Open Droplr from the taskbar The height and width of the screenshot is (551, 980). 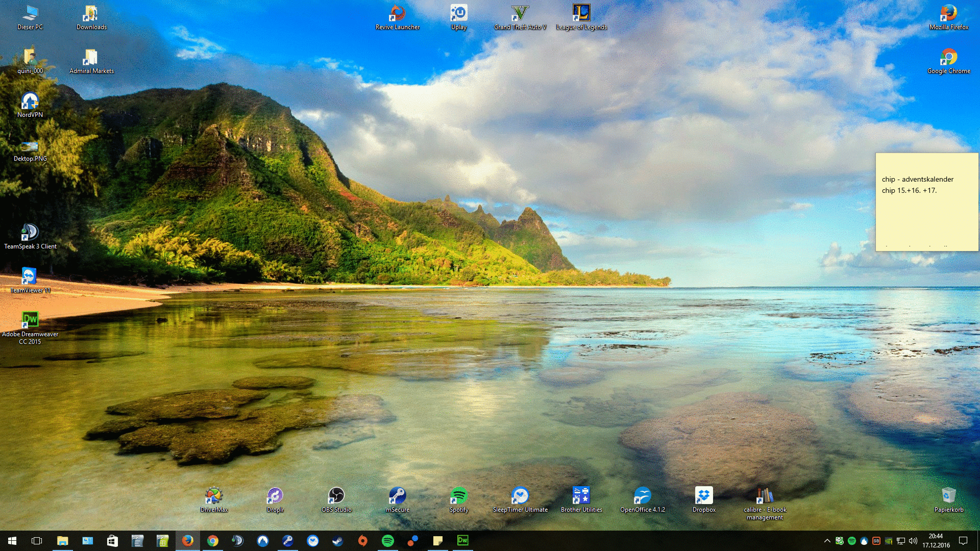point(412,541)
